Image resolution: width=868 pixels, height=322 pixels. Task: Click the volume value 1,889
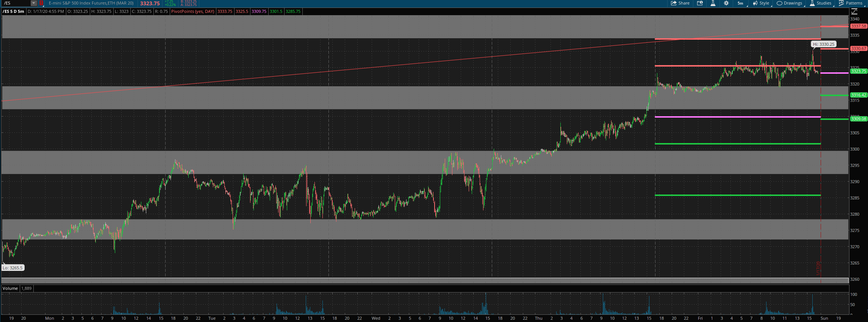(27, 288)
